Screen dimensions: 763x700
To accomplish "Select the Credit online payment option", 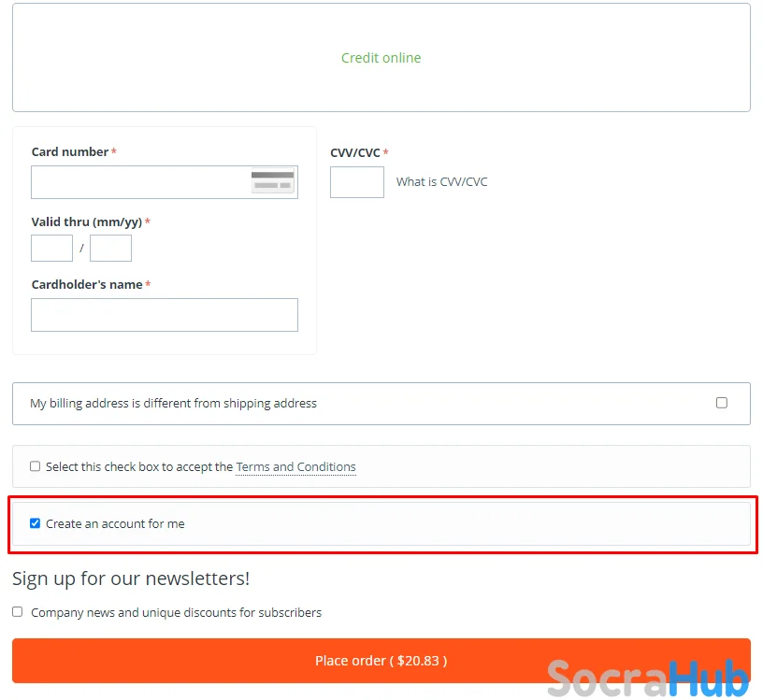I will tap(381, 58).
